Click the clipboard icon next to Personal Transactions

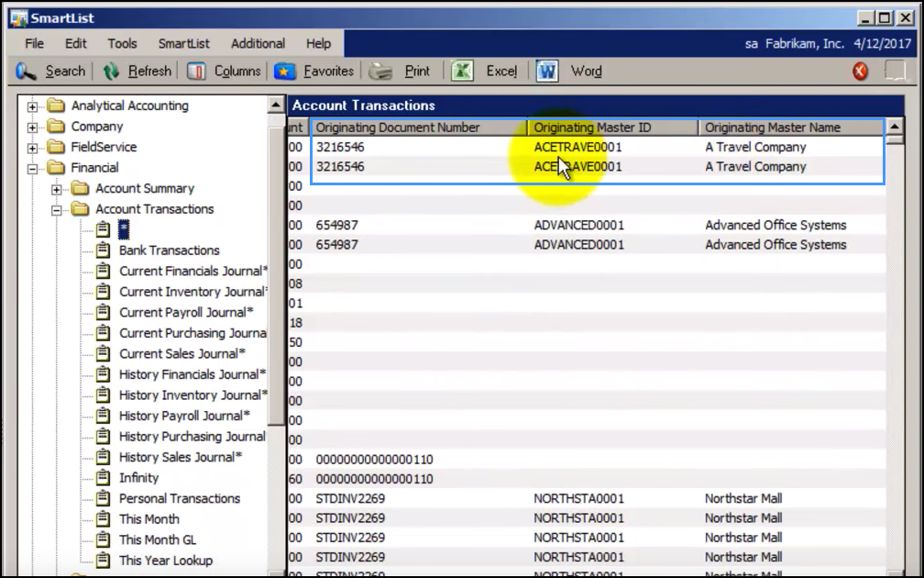coord(103,498)
